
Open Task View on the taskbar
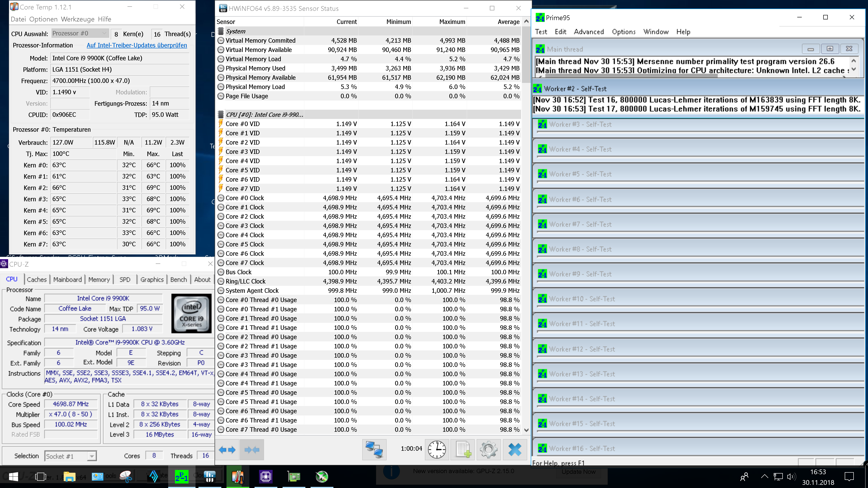pos(41,476)
